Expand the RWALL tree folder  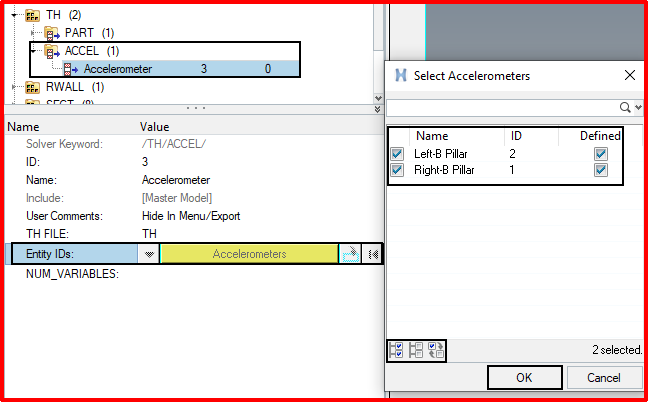pyautogui.click(x=14, y=87)
